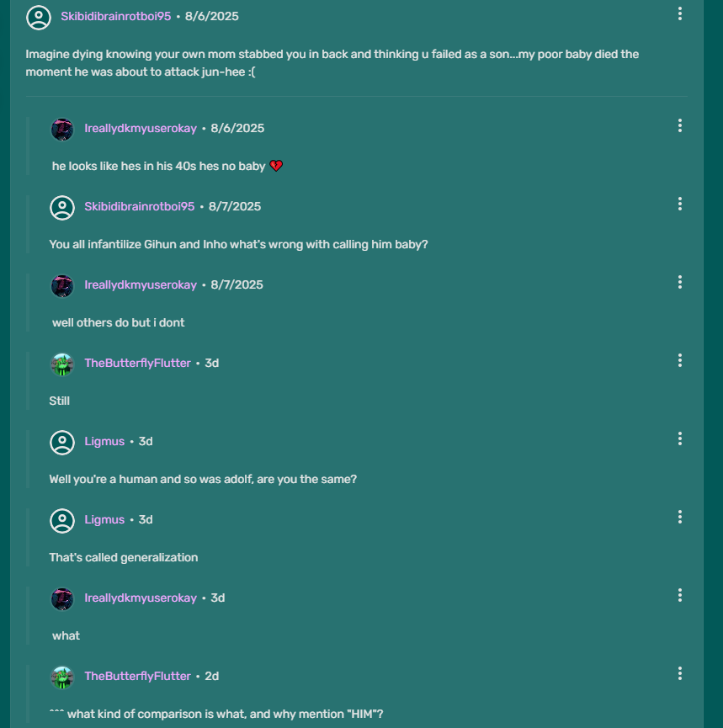Click the broken heart emoji in reply
This screenshot has height=728, width=723.
[276, 167]
